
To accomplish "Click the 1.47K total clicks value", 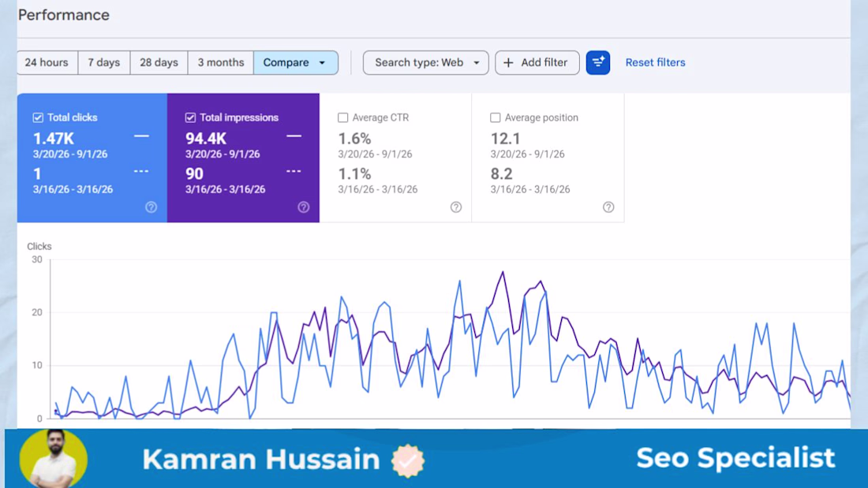I will [x=53, y=138].
